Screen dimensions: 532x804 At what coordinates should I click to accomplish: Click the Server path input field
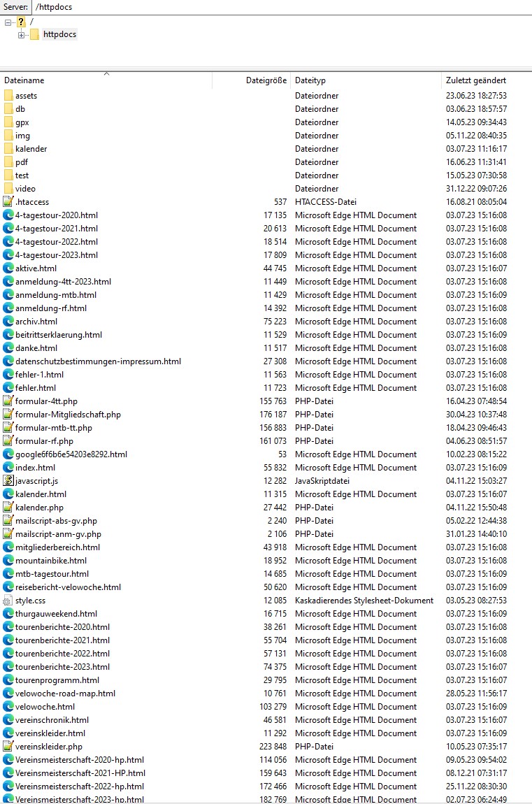(282, 7)
